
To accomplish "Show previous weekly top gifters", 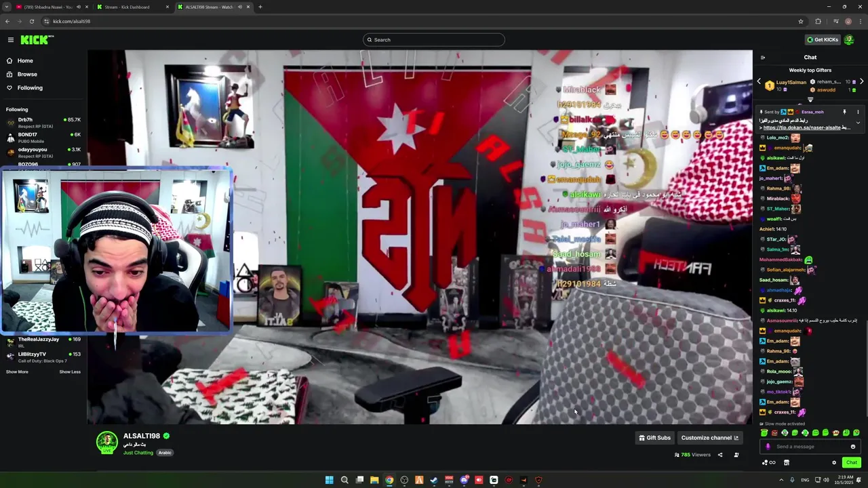I will 759,82.
